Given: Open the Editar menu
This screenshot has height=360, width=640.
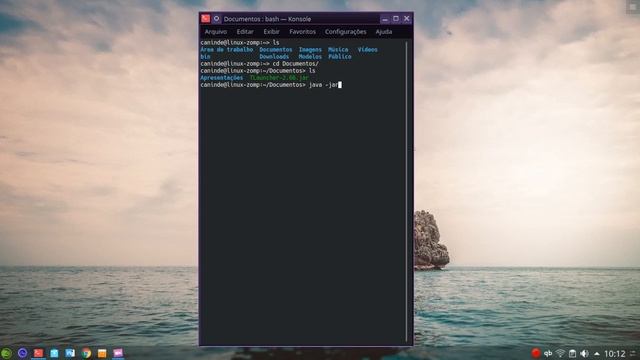Looking at the screenshot, I should (x=245, y=31).
